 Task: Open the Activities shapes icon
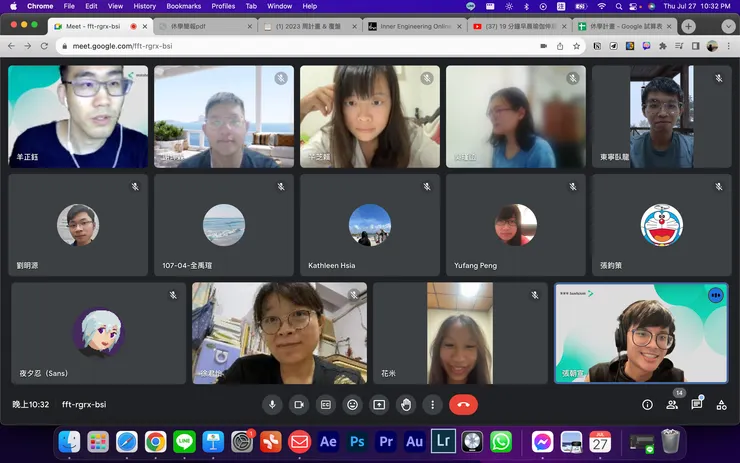[x=721, y=404]
